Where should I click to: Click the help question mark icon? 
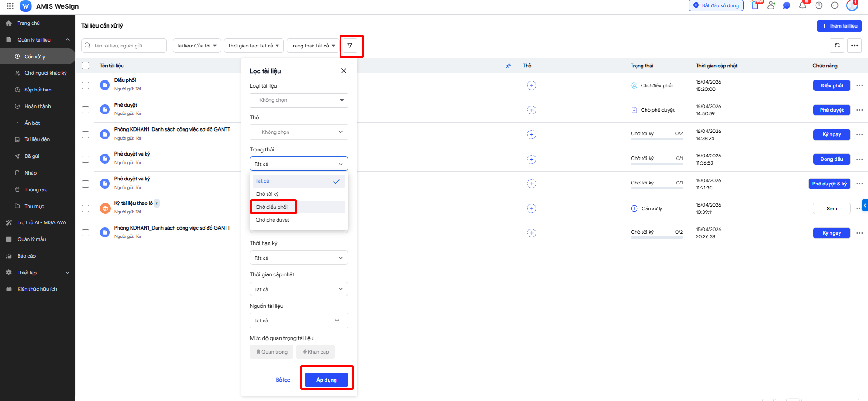tap(819, 6)
